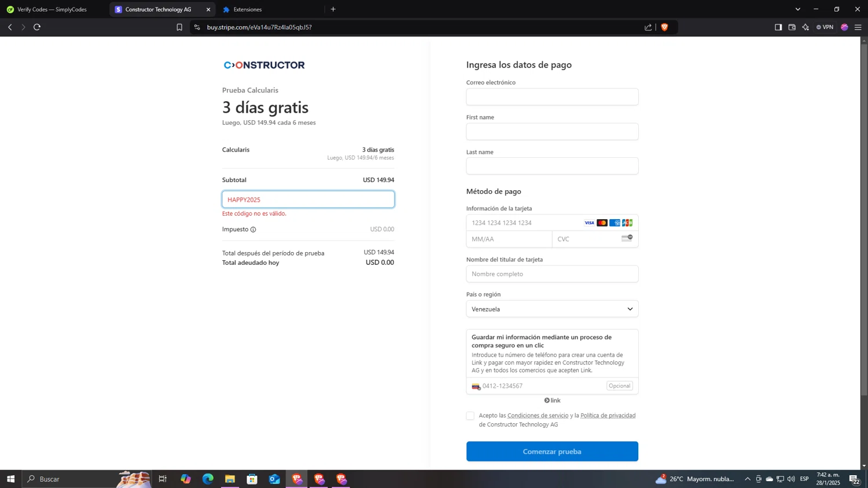Click the JCB card brand icon
Viewport: 868px width, 488px height.
(627, 223)
